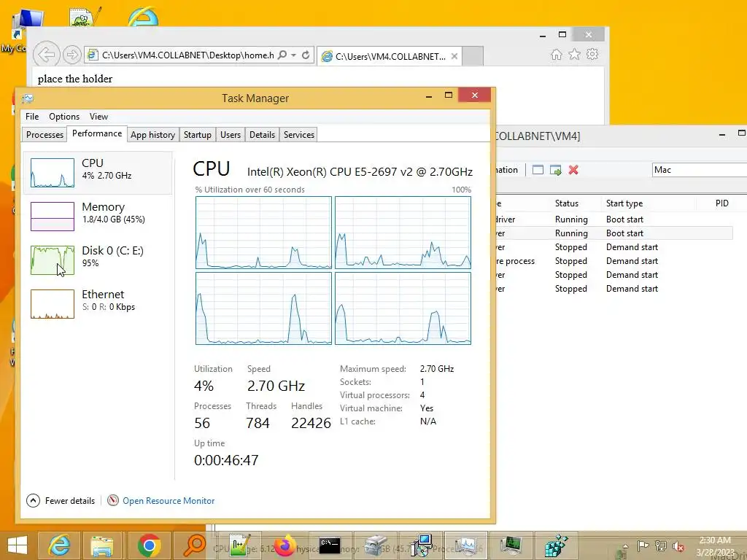
Task: Open the File menu in Task Manager
Action: point(32,116)
